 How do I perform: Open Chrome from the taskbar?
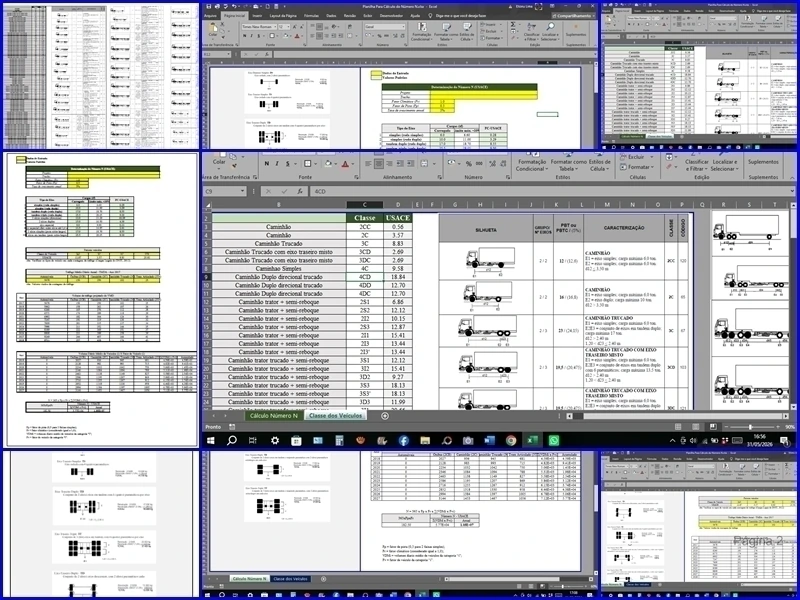(x=511, y=440)
